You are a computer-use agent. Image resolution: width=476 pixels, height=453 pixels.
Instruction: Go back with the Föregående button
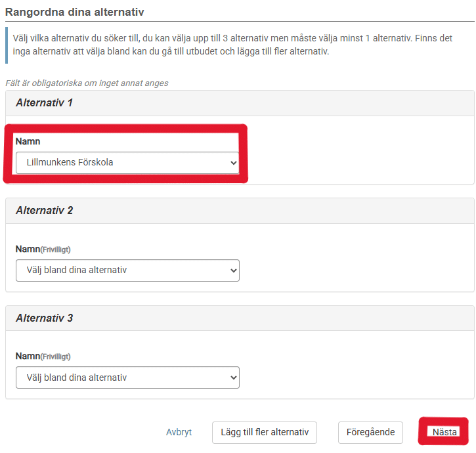(x=371, y=433)
